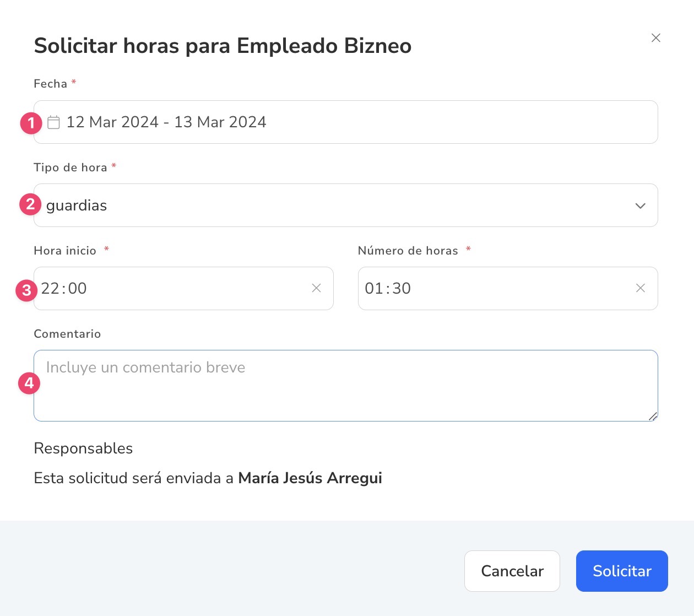
Task: Click the Número de horas label
Action: pos(408,251)
